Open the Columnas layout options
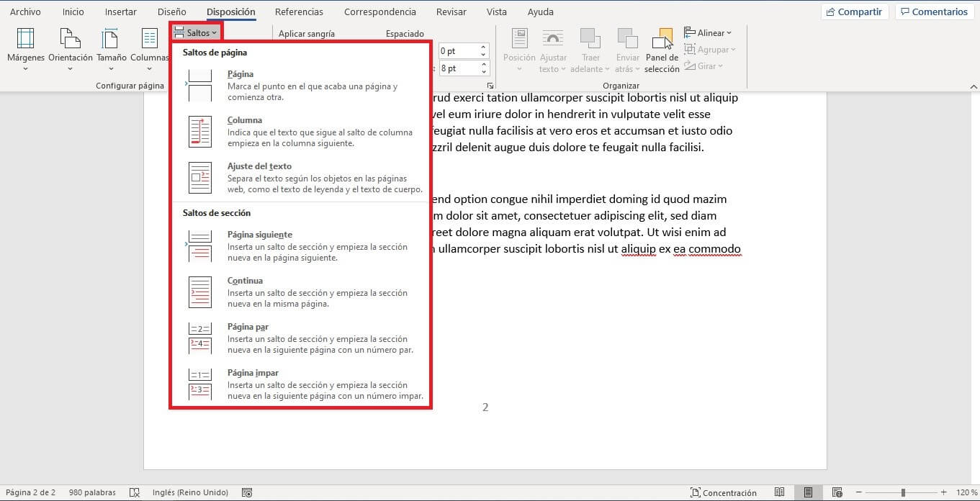The width and height of the screenshot is (980, 501). click(x=150, y=49)
